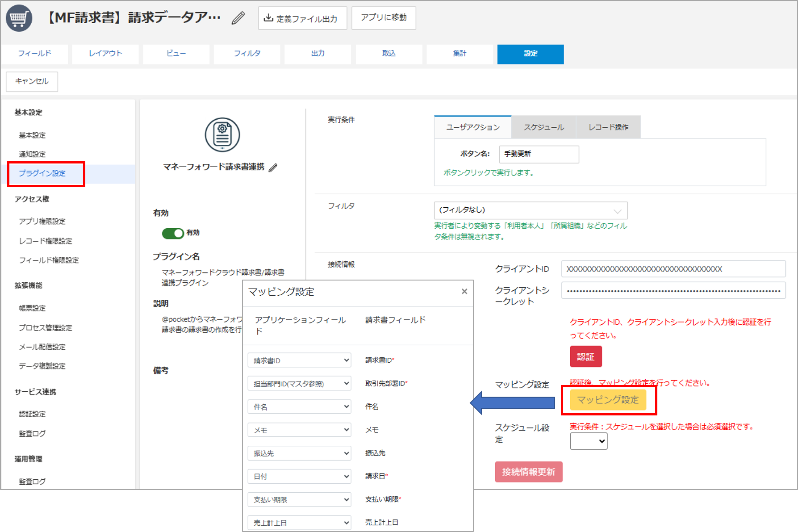798x532 pixels.
Task: Open the 振込先 mapping dropdown
Action: 299,453
